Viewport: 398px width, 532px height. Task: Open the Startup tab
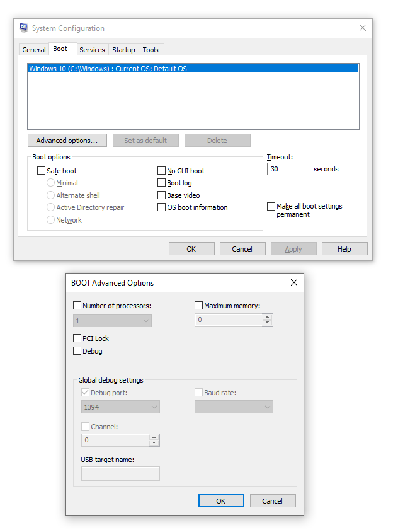point(123,50)
